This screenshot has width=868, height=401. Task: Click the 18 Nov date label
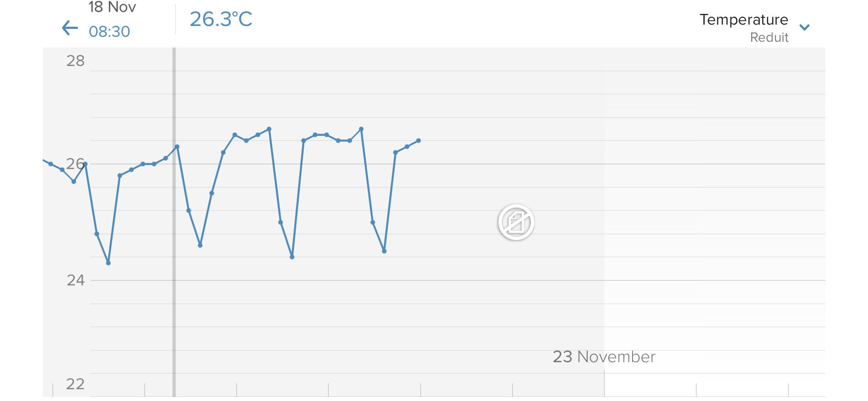point(112,7)
